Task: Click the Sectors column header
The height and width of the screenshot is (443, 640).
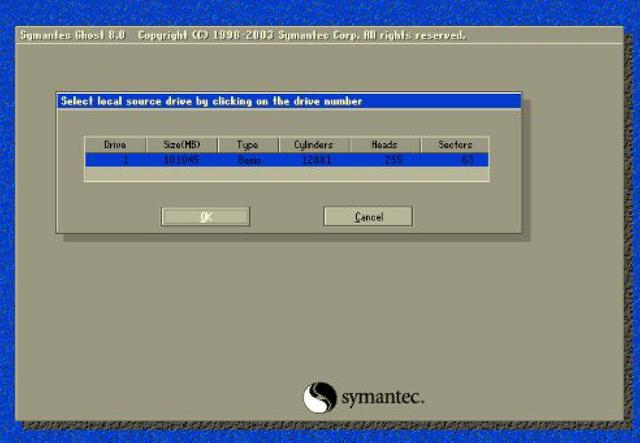Action: pyautogui.click(x=454, y=145)
